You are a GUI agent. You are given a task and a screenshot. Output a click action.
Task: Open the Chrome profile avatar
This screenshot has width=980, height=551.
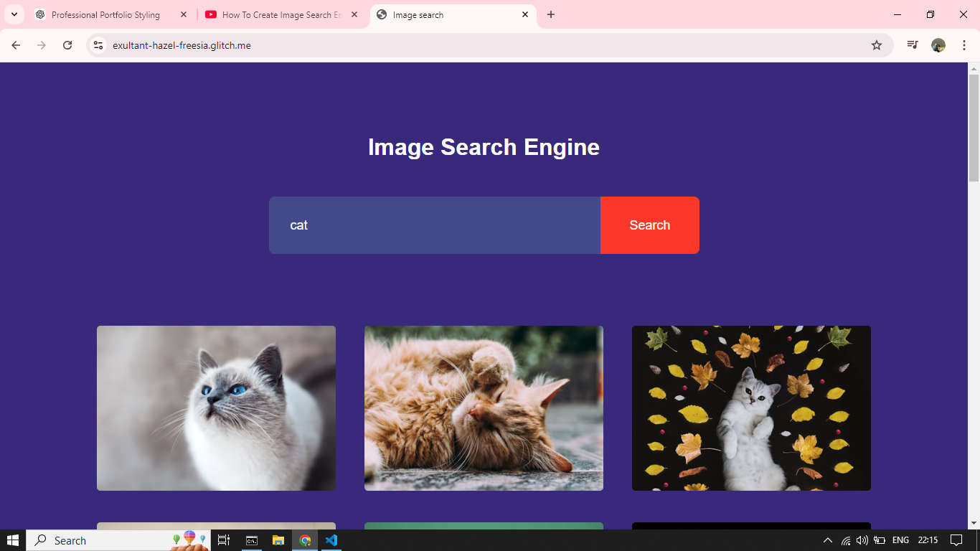938,45
